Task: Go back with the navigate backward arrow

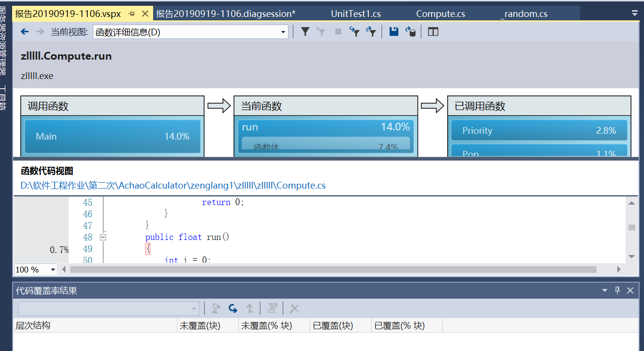Action: [25, 32]
